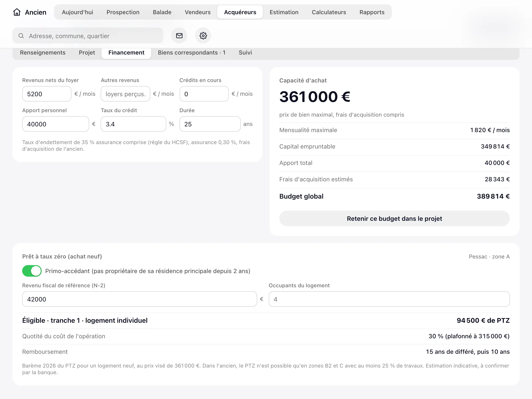Focus the address search field

pyautogui.click(x=88, y=36)
